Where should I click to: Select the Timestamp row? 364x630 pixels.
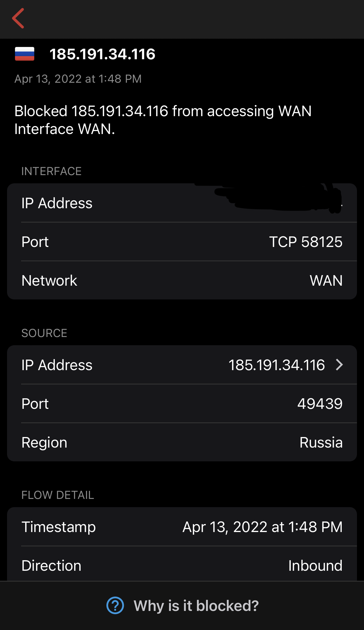coord(182,527)
